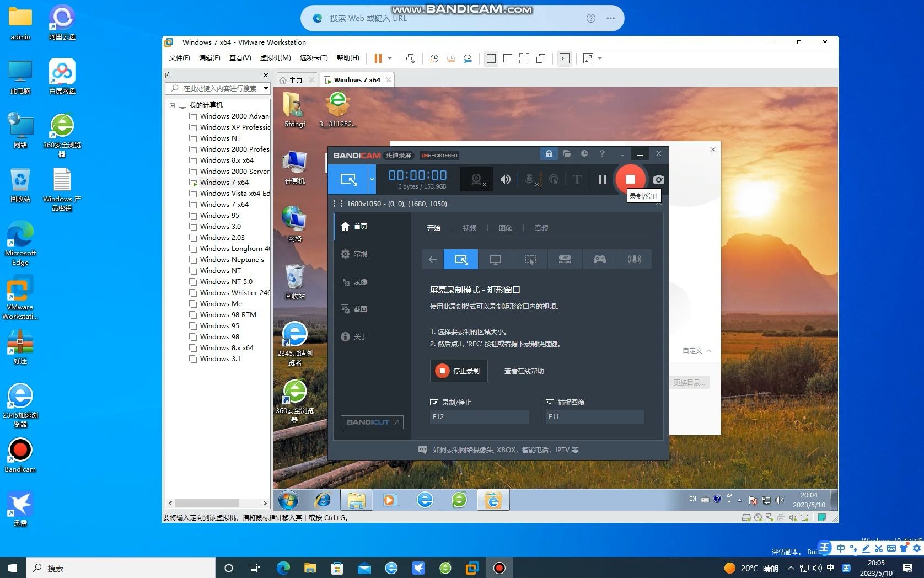Click the back arrow in mode selector
The height and width of the screenshot is (578, 924).
click(432, 259)
